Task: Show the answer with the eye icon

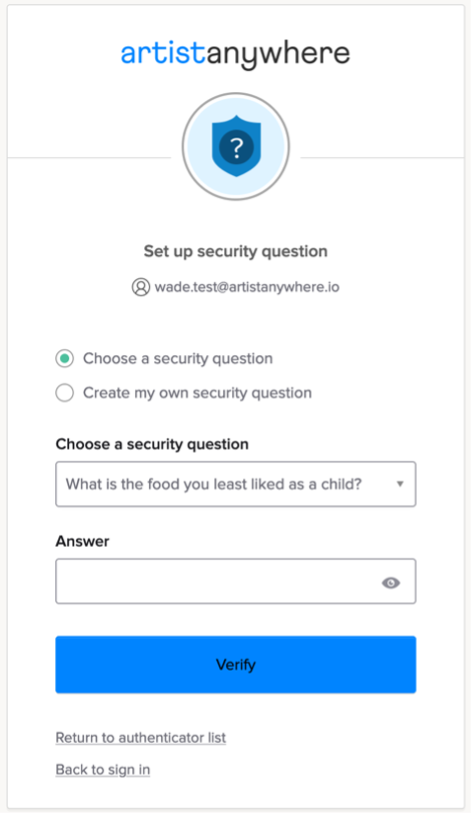Action: 391,583
